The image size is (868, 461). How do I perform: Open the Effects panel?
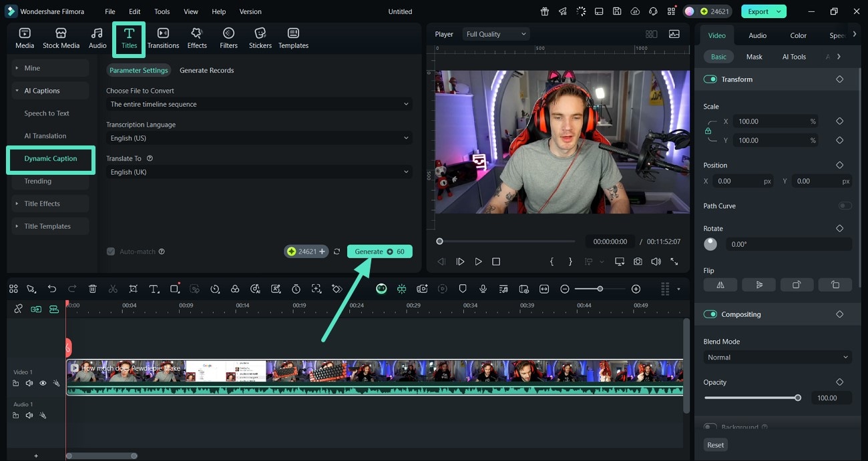tap(197, 38)
